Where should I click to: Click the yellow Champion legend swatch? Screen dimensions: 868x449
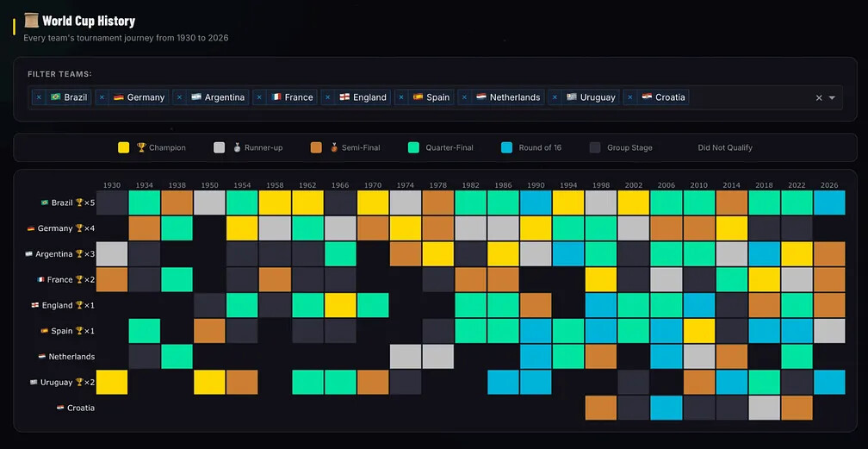[124, 147]
